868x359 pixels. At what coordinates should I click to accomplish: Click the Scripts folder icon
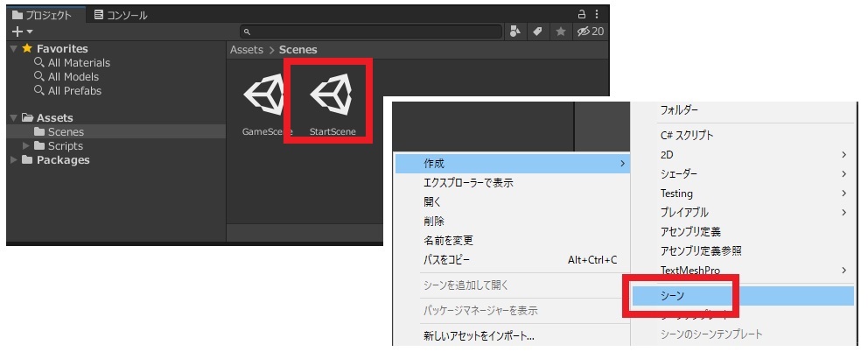click(39, 145)
